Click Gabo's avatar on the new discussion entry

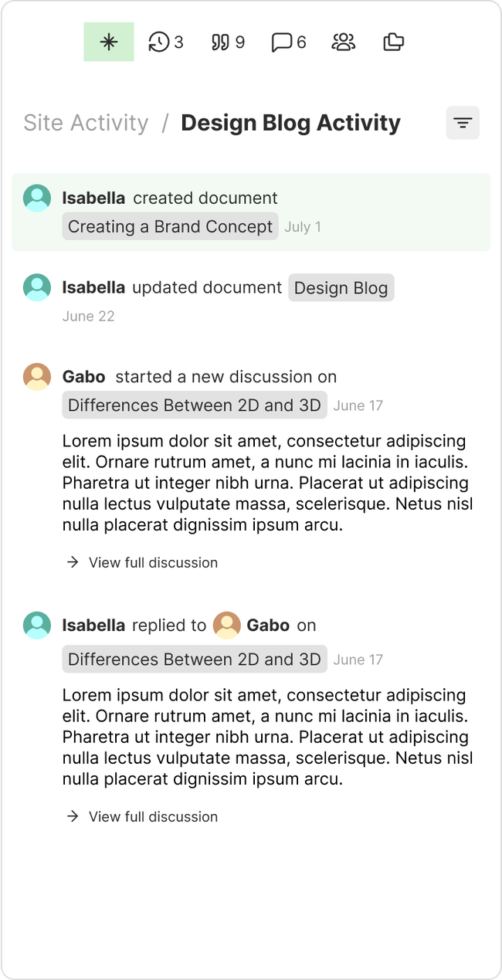(x=37, y=377)
